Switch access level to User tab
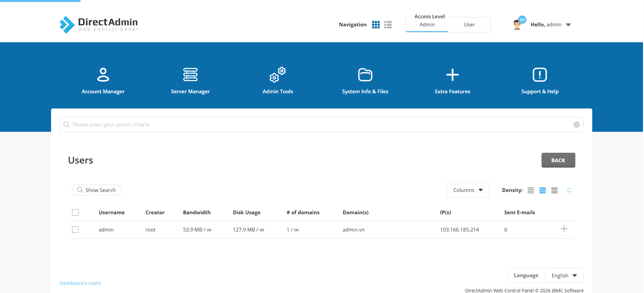The image size is (644, 293). click(x=469, y=25)
